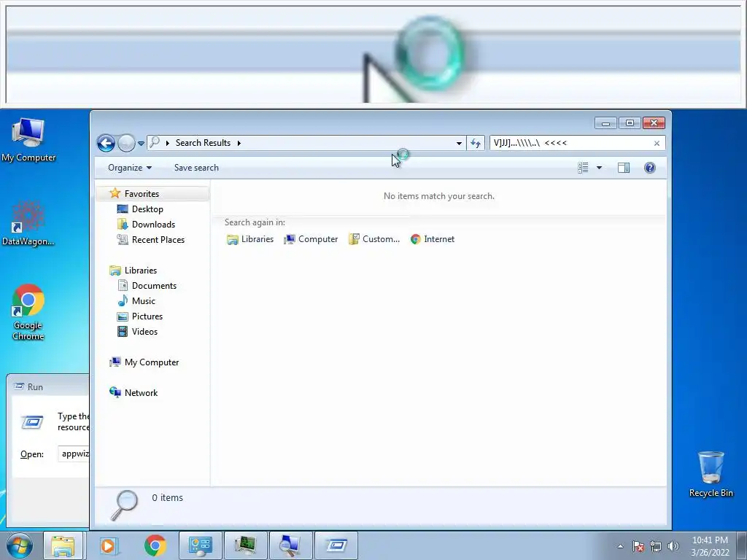Go back with the Explorer back arrow
Image resolution: width=747 pixels, height=560 pixels.
pyautogui.click(x=106, y=143)
